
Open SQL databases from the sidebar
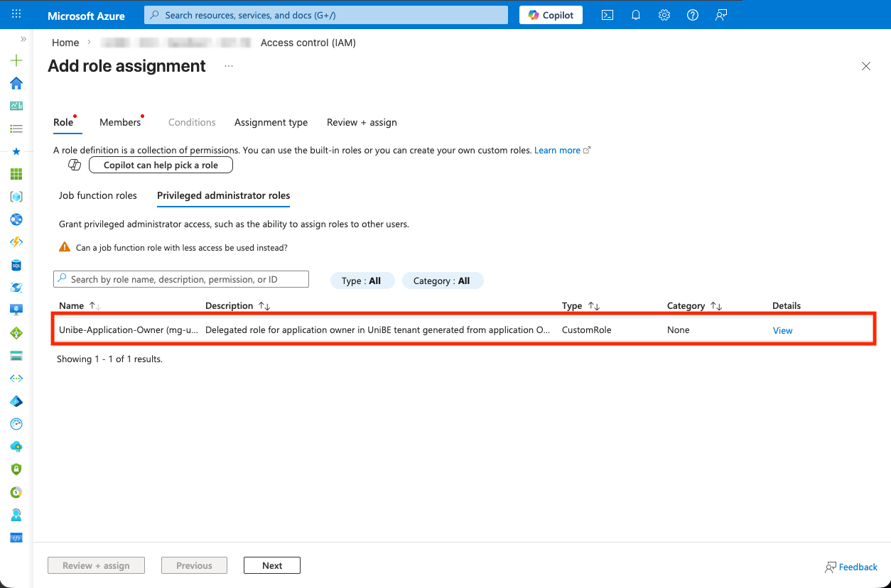click(x=16, y=265)
